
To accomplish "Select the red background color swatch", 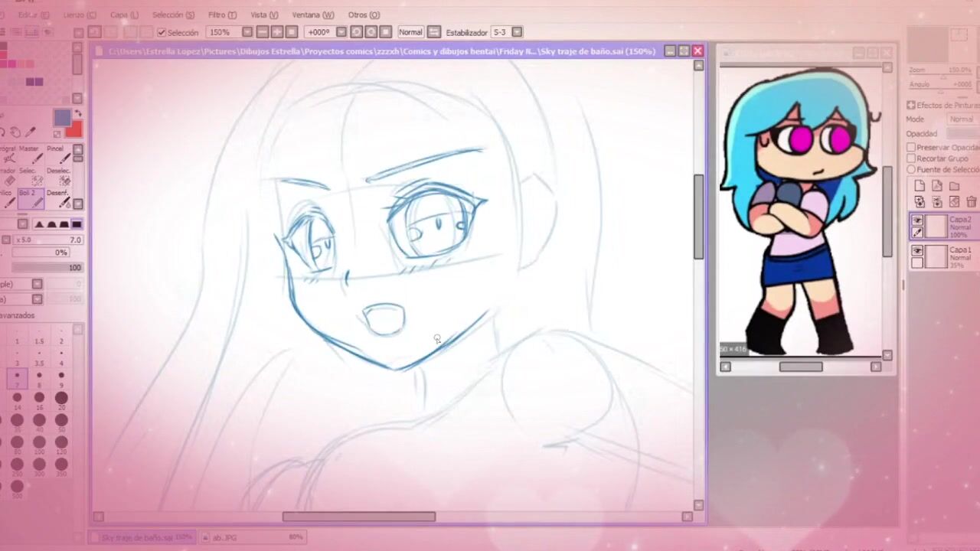I will tap(74, 129).
